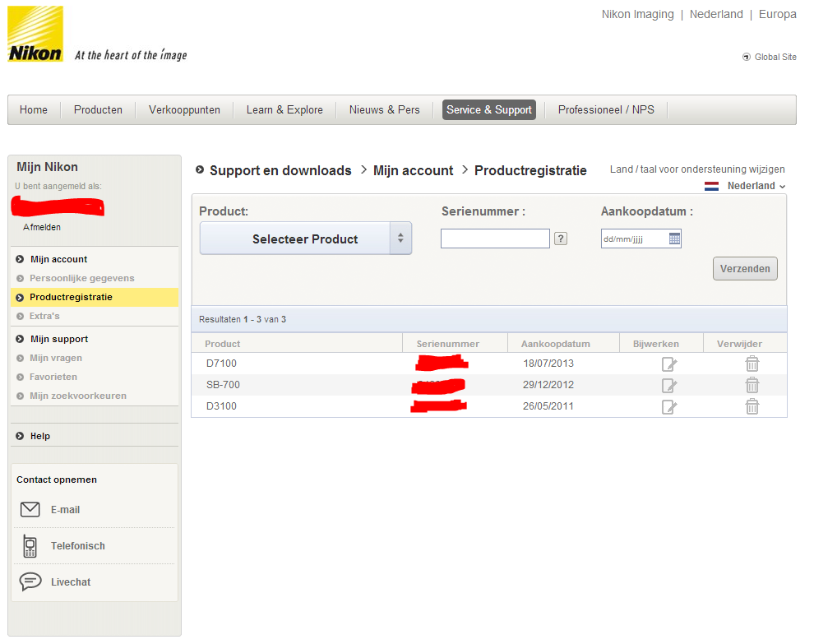Click the Nikon logo
The height and width of the screenshot is (644, 814).
[x=35, y=34]
